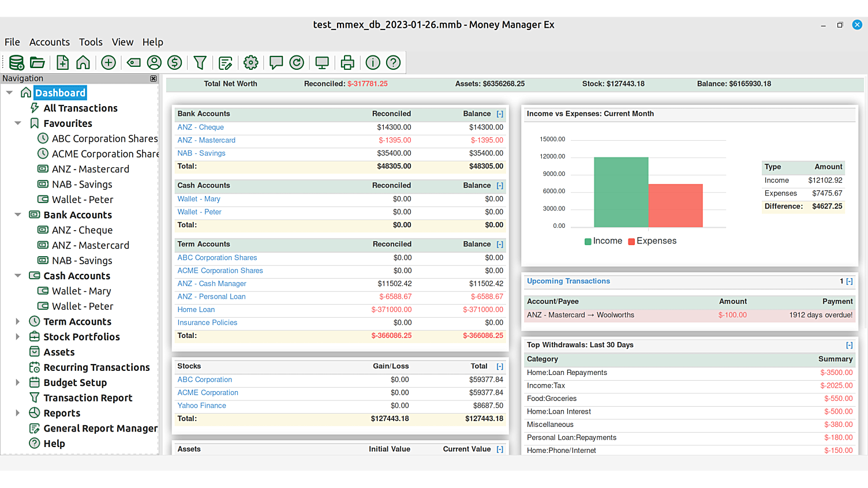The height and width of the screenshot is (488, 868).
Task: Expand the Reports section in sidebar
Action: click(17, 413)
